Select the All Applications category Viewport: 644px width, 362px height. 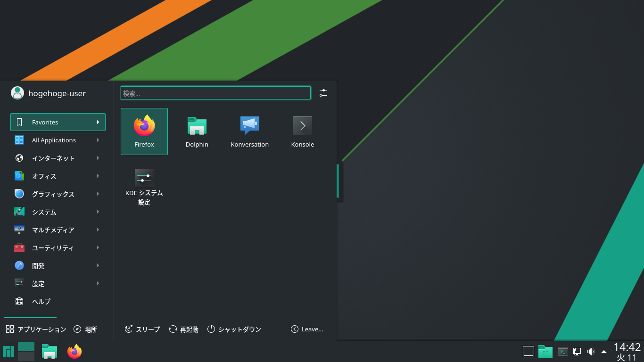[58, 140]
